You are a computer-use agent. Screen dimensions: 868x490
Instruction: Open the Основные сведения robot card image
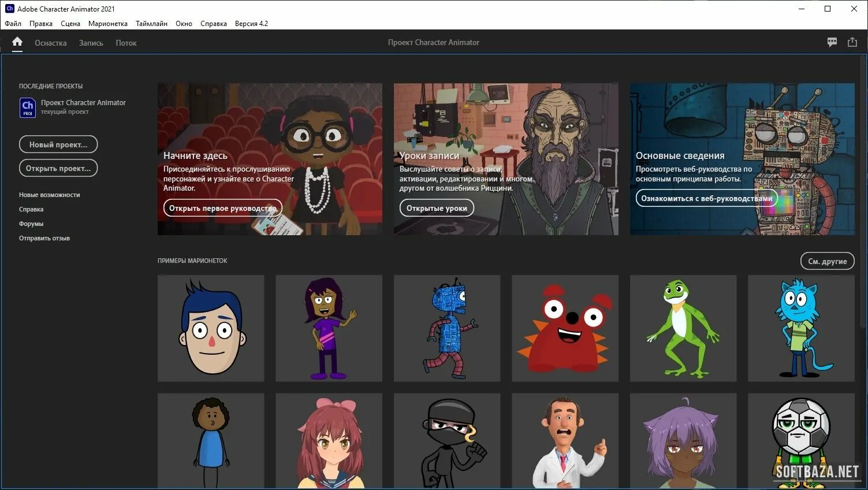coord(742,159)
